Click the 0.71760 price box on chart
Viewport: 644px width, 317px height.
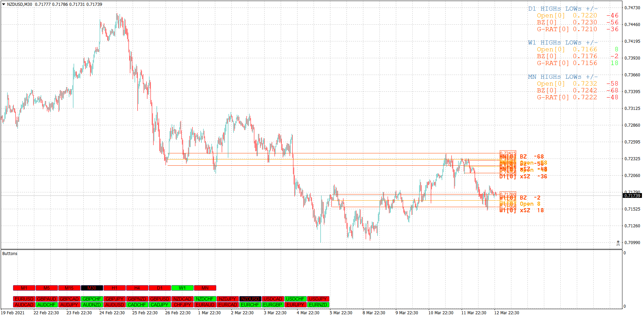click(508, 194)
